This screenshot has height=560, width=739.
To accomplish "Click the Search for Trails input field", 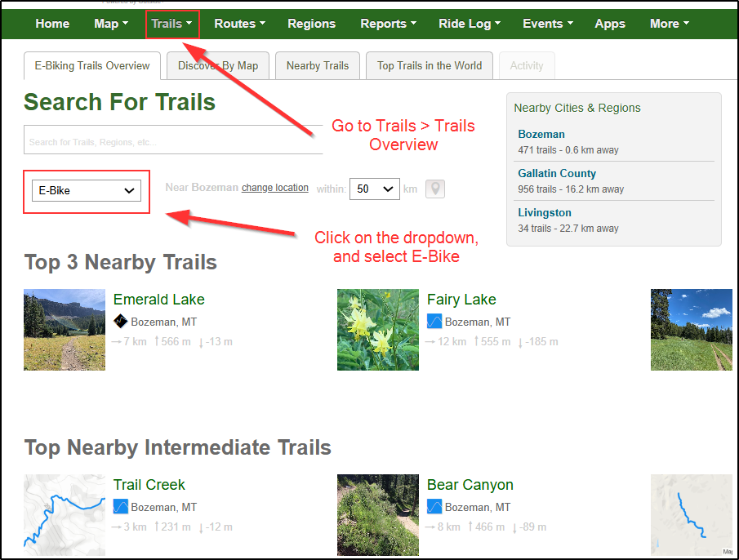I will pos(173,140).
